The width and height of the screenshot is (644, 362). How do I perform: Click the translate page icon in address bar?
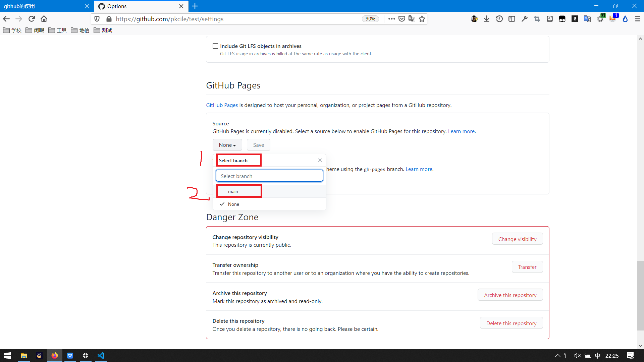412,19
